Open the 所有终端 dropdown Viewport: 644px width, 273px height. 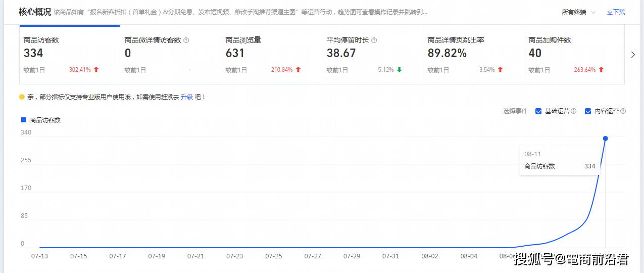pyautogui.click(x=578, y=12)
